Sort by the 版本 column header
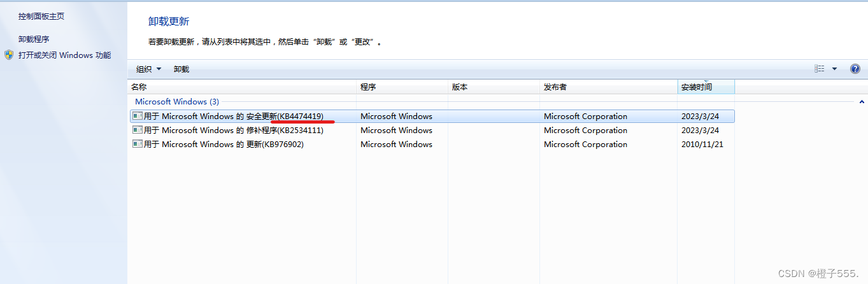868x284 pixels. (494, 87)
